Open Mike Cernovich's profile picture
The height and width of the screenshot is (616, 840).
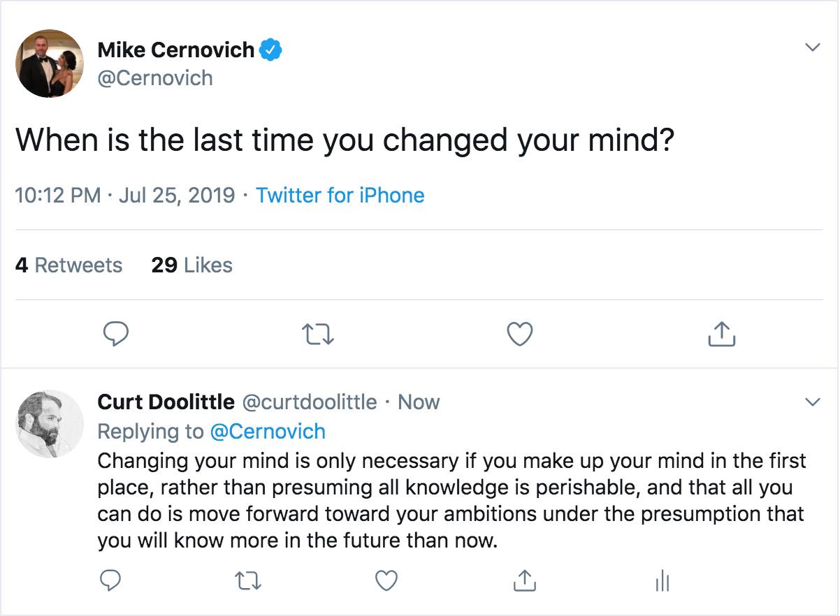pos(50,64)
